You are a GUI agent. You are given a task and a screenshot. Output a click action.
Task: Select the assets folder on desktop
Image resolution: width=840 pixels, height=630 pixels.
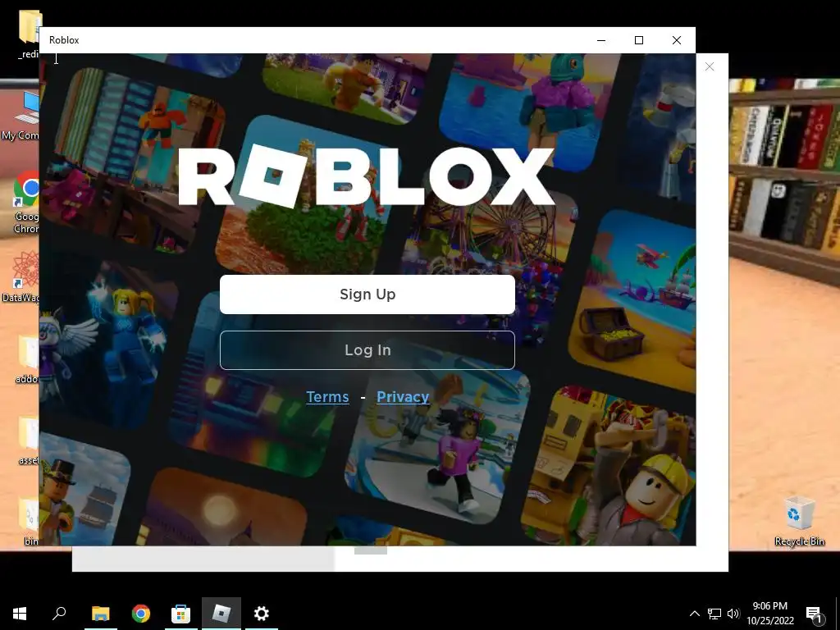click(x=28, y=441)
